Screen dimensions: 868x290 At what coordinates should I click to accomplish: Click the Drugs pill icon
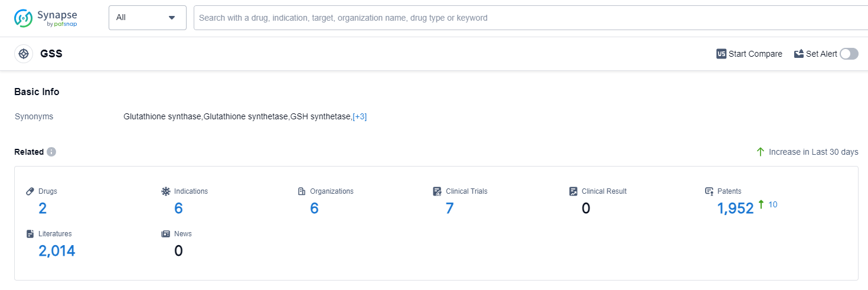(x=30, y=191)
